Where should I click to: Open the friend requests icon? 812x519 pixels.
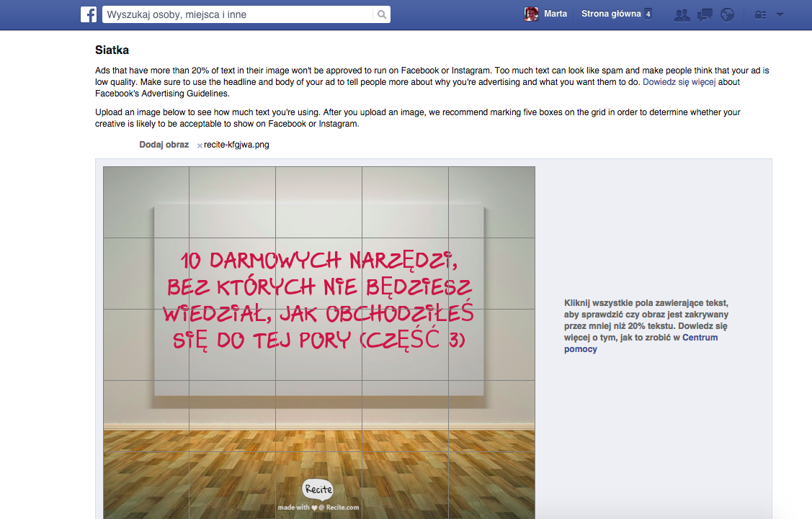click(682, 14)
